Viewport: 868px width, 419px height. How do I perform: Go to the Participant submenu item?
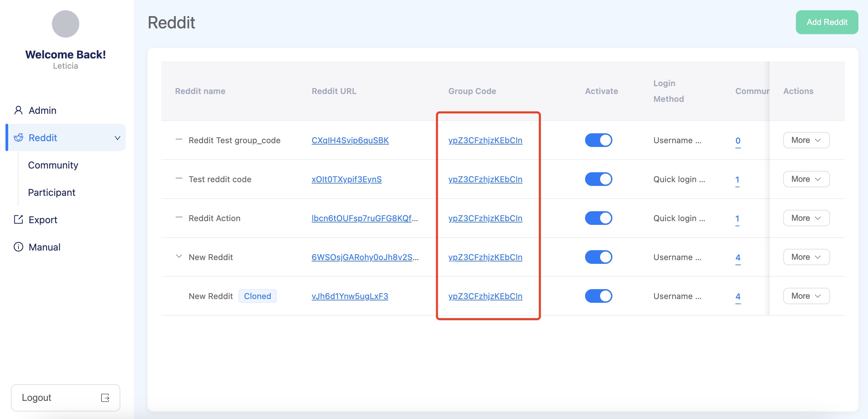52,192
